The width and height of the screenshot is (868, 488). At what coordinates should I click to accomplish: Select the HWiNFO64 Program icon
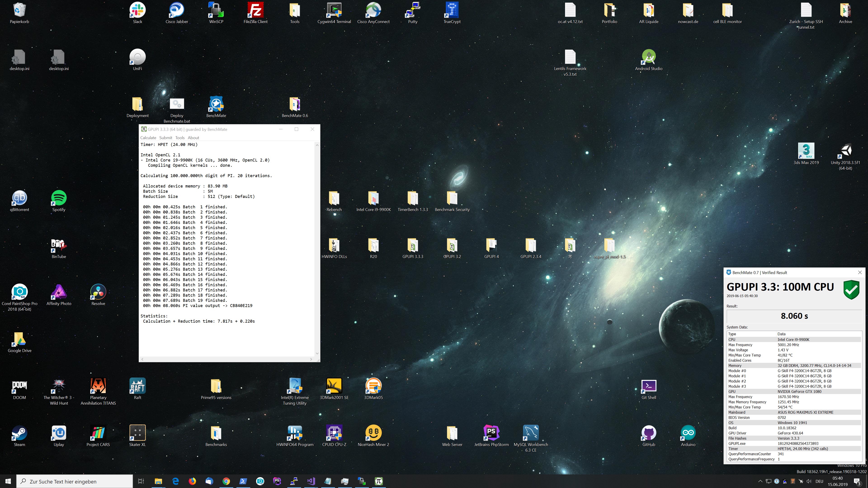pyautogui.click(x=295, y=436)
